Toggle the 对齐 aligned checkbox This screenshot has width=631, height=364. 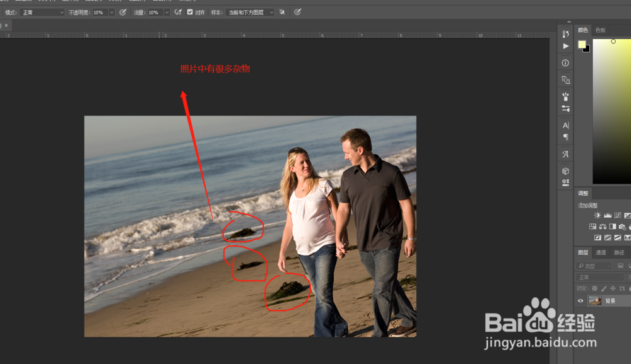pyautogui.click(x=190, y=12)
